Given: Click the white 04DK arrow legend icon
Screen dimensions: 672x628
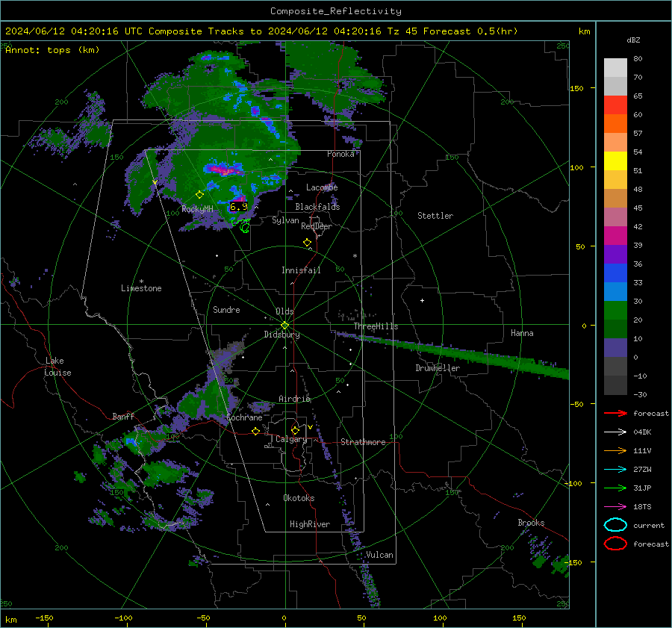Looking at the screenshot, I should click(x=615, y=432).
